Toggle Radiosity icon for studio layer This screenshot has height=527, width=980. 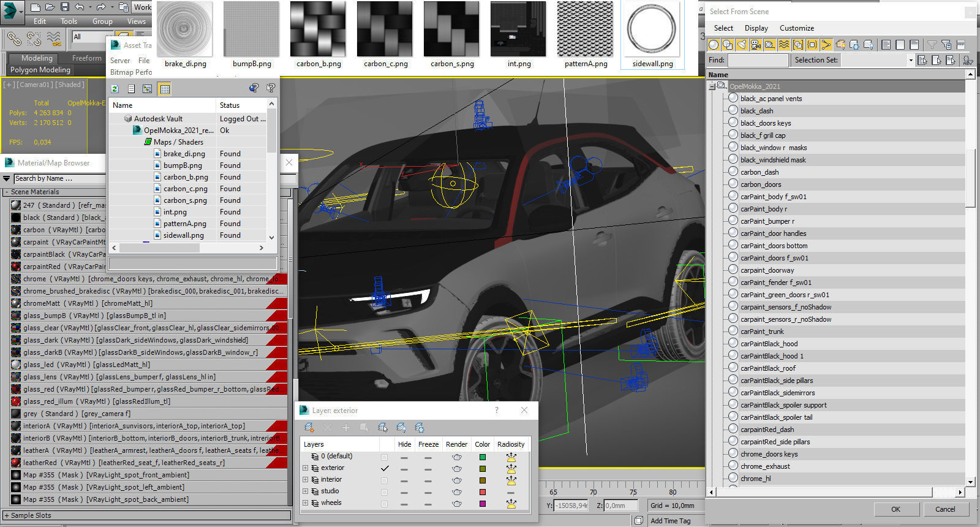tap(511, 492)
